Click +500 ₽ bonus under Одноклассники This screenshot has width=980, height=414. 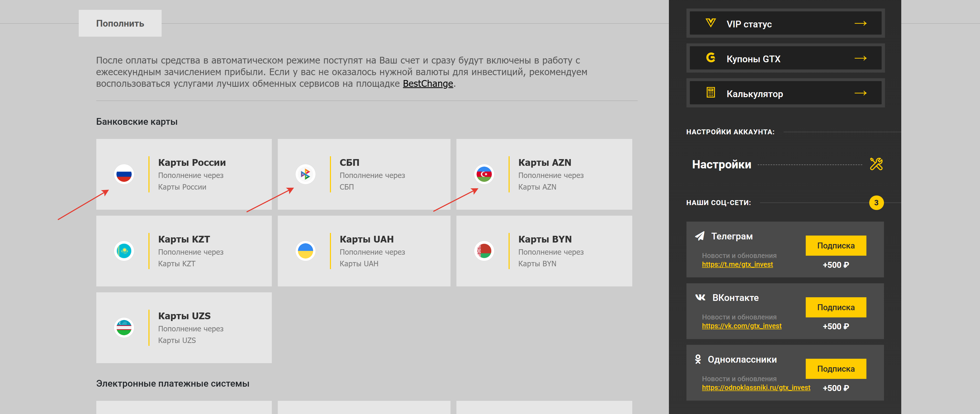835,388
